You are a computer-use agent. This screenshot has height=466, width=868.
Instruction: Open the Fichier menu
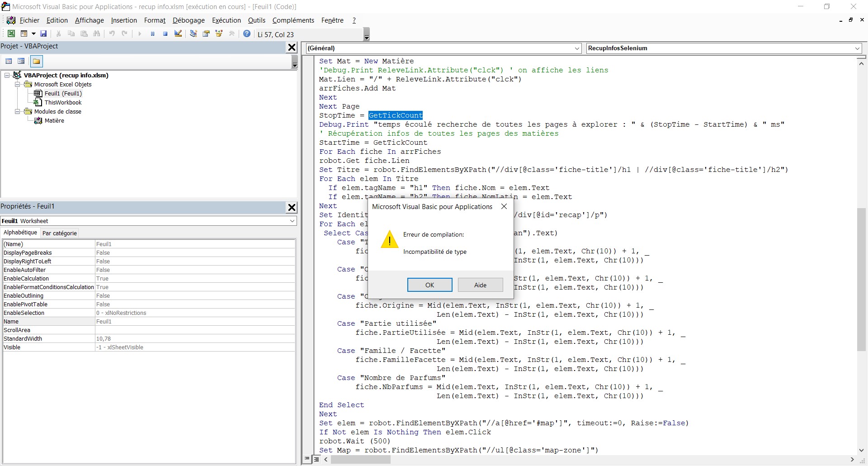[x=29, y=20]
